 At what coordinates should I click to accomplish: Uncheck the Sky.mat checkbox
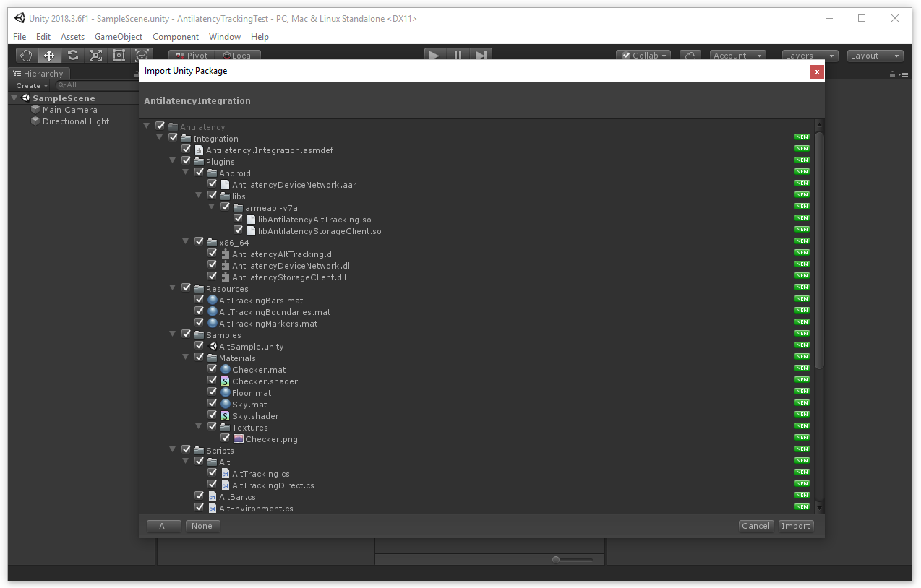coord(212,404)
